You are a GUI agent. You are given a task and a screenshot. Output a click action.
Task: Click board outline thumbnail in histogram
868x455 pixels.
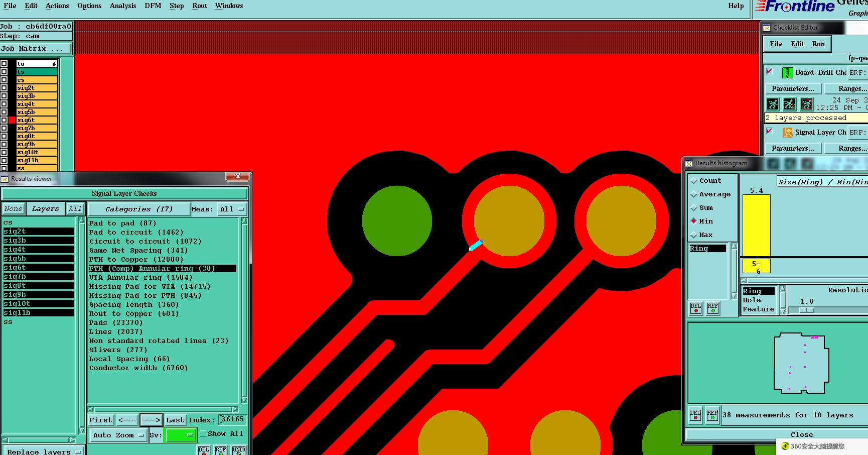pos(801,363)
